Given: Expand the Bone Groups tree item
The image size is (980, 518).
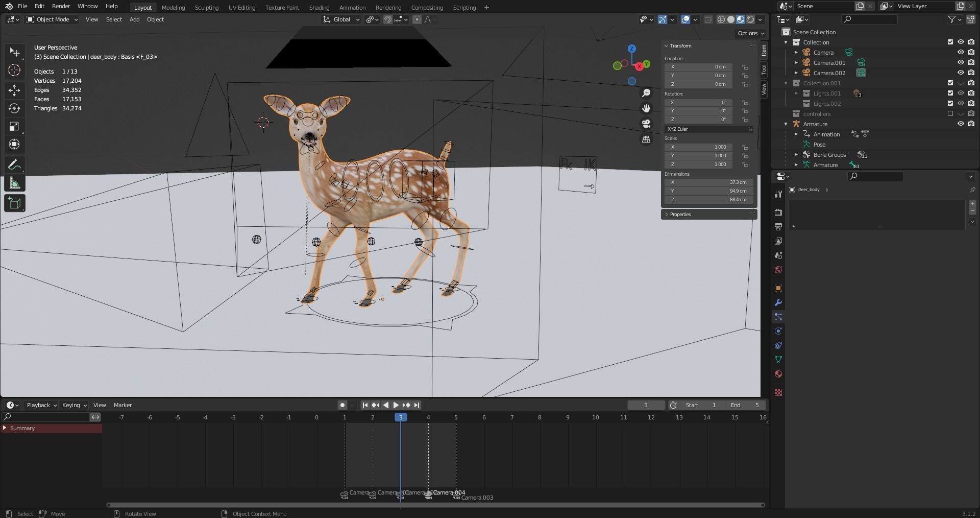Looking at the screenshot, I should point(796,155).
